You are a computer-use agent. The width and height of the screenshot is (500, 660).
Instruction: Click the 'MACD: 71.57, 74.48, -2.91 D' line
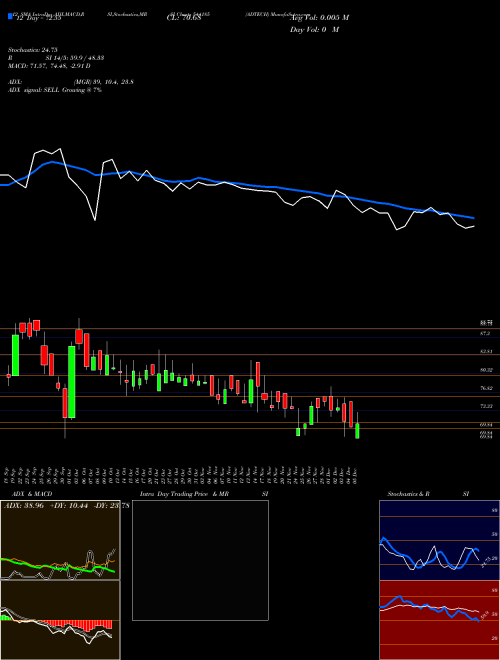click(49, 66)
